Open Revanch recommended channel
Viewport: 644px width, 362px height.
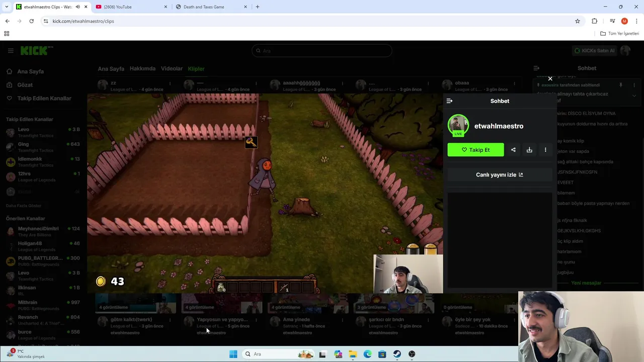point(43,320)
